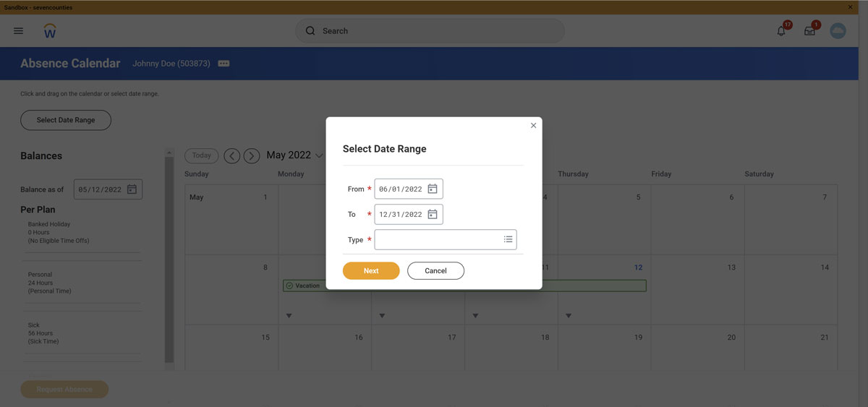
Task: Open the hamburger navigation menu
Action: 18,31
